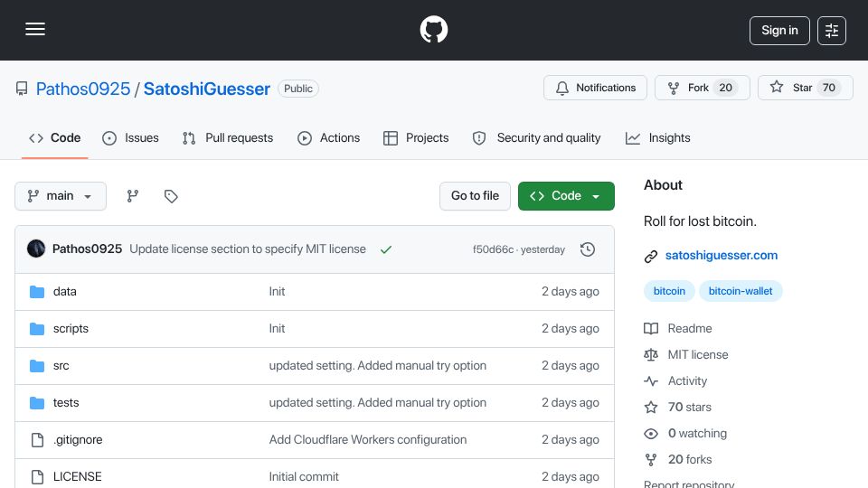Click the .gitignore file icon

click(37, 440)
